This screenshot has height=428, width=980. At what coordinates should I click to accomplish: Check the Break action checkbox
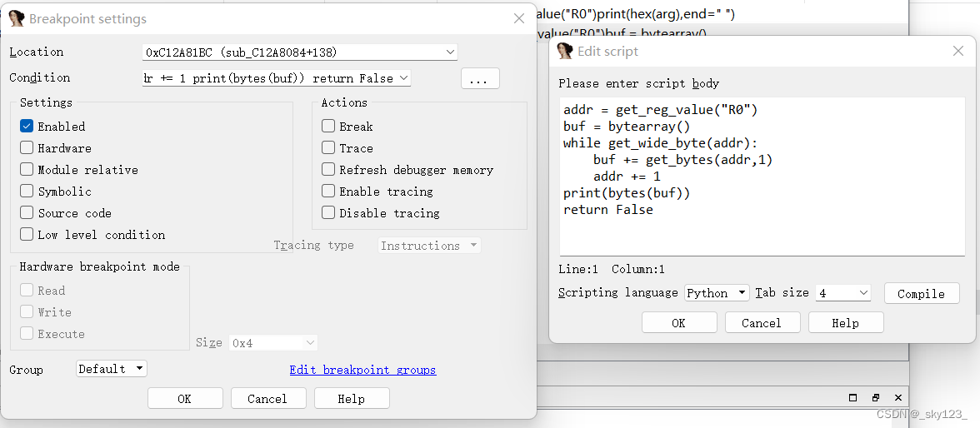coord(328,127)
